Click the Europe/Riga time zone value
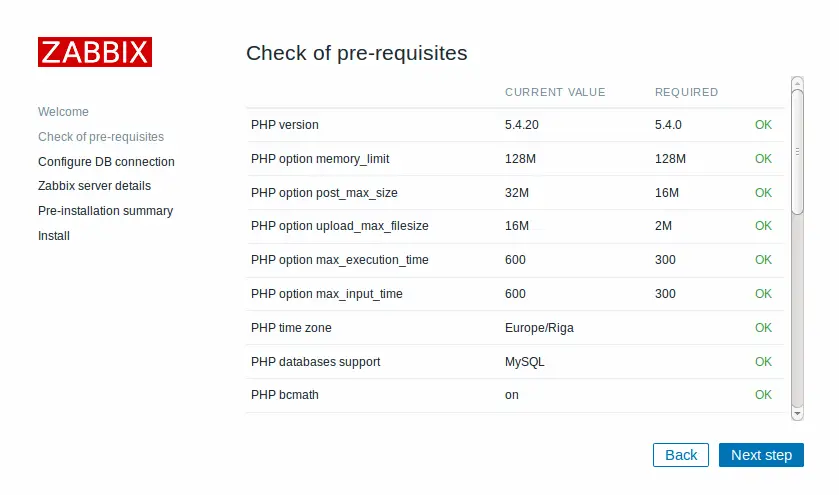The image size is (839, 495). [x=539, y=328]
